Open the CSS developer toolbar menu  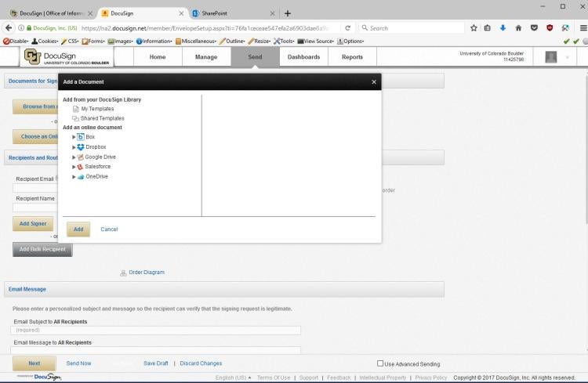click(x=70, y=42)
